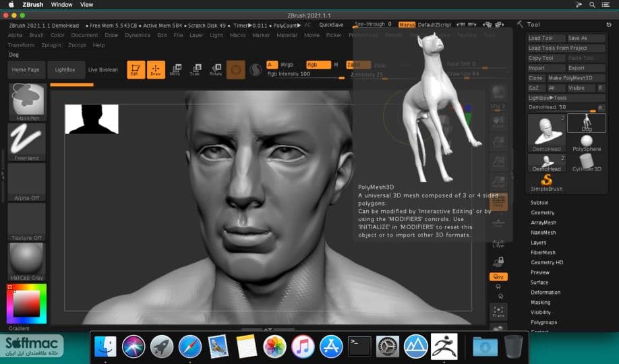Open the MatCap Gray material selector

26,262
